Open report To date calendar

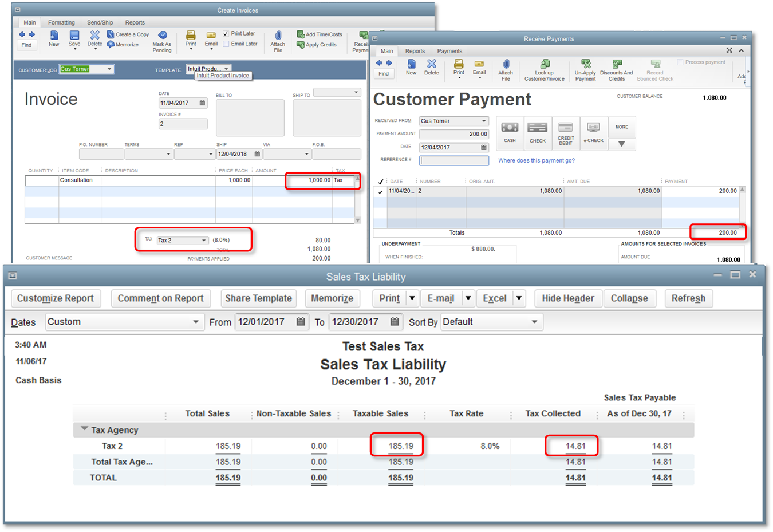(x=395, y=322)
